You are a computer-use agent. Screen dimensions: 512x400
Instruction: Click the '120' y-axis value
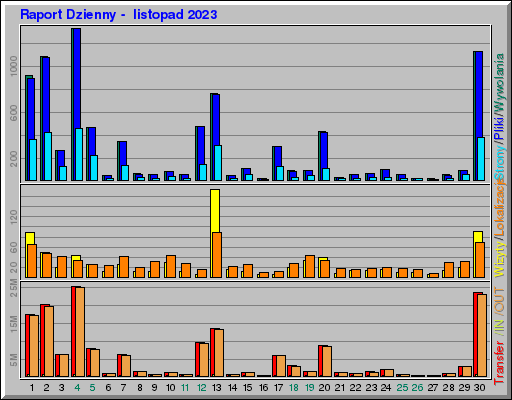[x=14, y=217]
